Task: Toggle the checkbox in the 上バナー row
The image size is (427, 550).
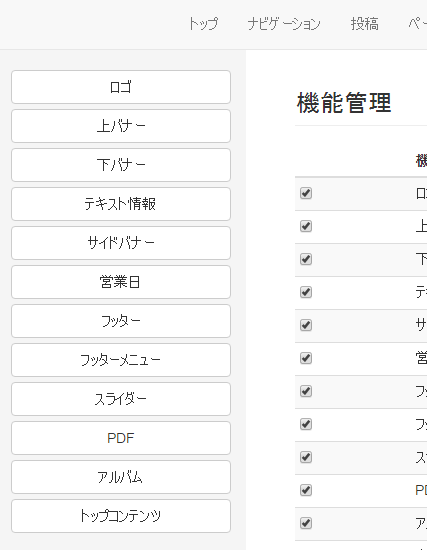Action: (x=306, y=226)
